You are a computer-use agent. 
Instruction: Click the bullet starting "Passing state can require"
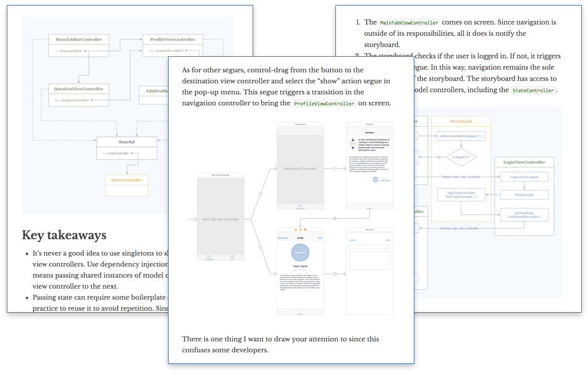(101, 303)
